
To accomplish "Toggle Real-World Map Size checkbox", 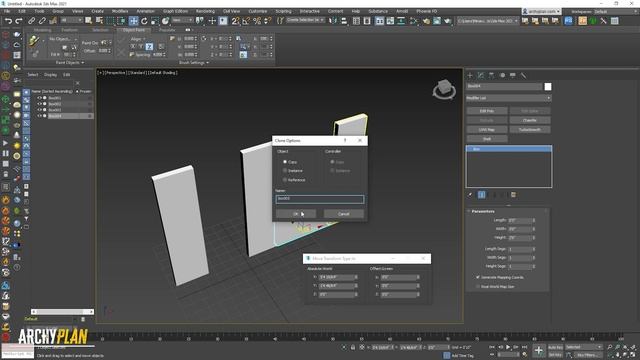I will [x=478, y=287].
